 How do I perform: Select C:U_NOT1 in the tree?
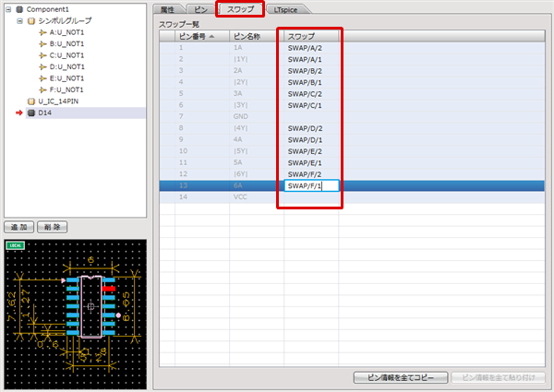pyautogui.click(x=66, y=55)
